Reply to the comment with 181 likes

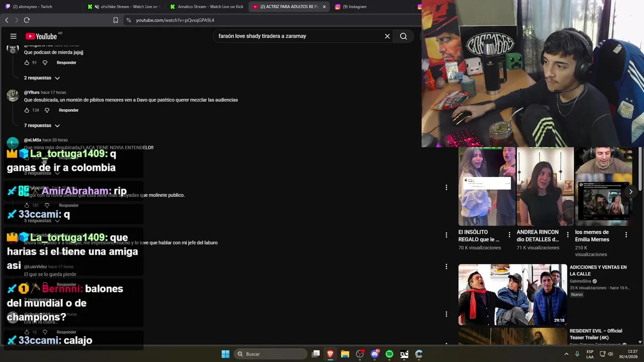pos(68,205)
